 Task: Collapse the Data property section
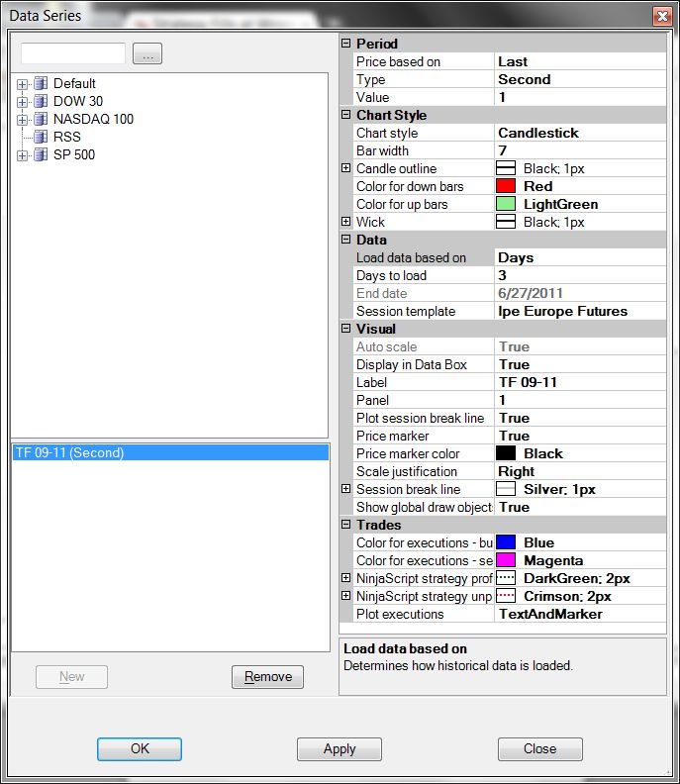345,239
